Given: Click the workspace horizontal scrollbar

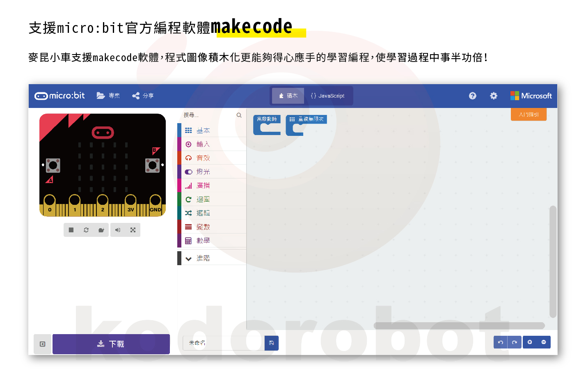Looking at the screenshot, I should [459, 326].
